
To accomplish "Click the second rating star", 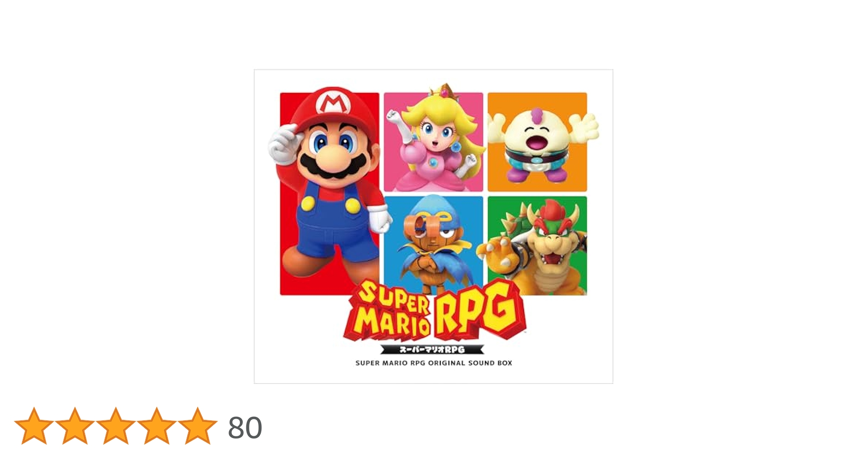I will coord(75,426).
